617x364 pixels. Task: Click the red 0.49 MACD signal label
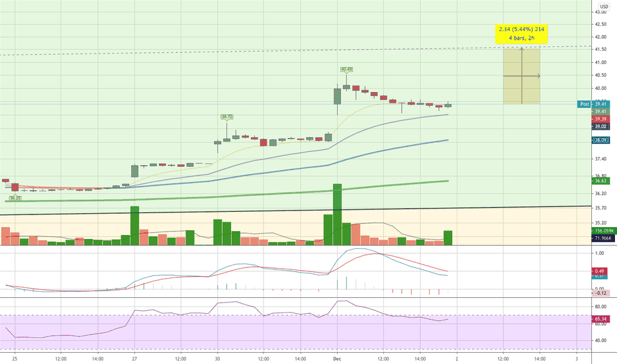(599, 271)
